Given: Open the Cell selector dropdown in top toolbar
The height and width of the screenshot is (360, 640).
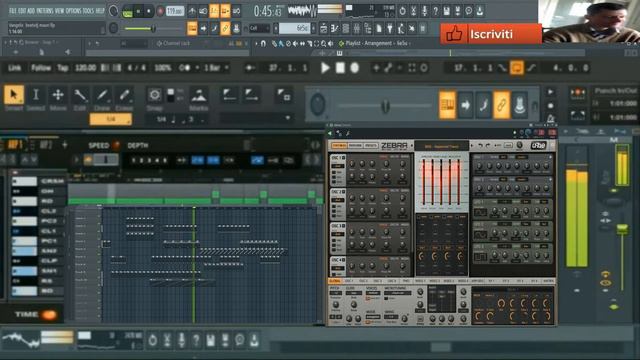Looking at the screenshot, I should [259, 28].
